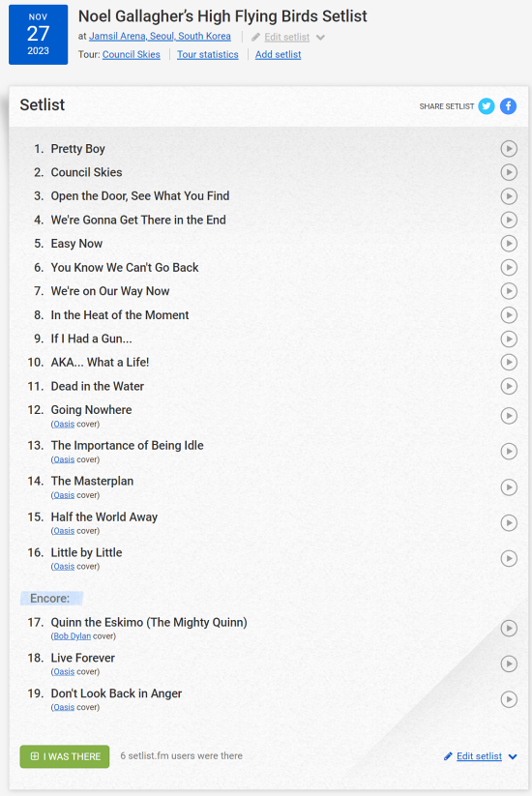532x796 pixels.
Task: Play Easy Now song preview
Action: [509, 244]
